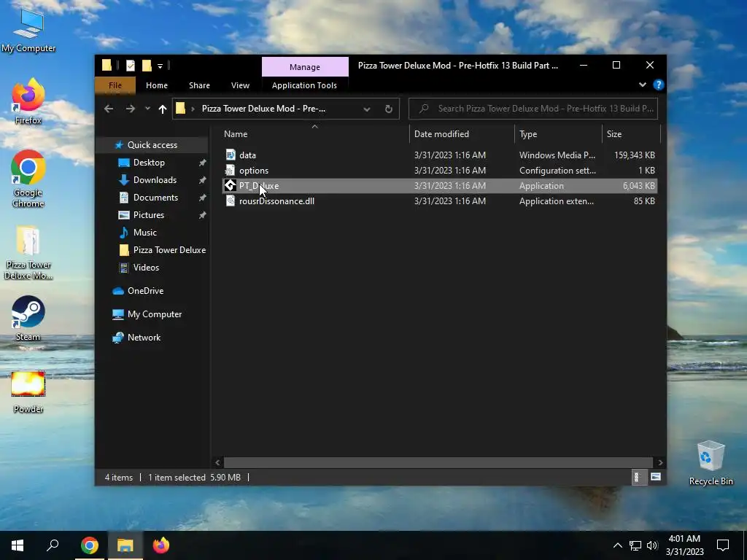This screenshot has height=560, width=747.
Task: Select Network in the navigation pane
Action: (144, 338)
